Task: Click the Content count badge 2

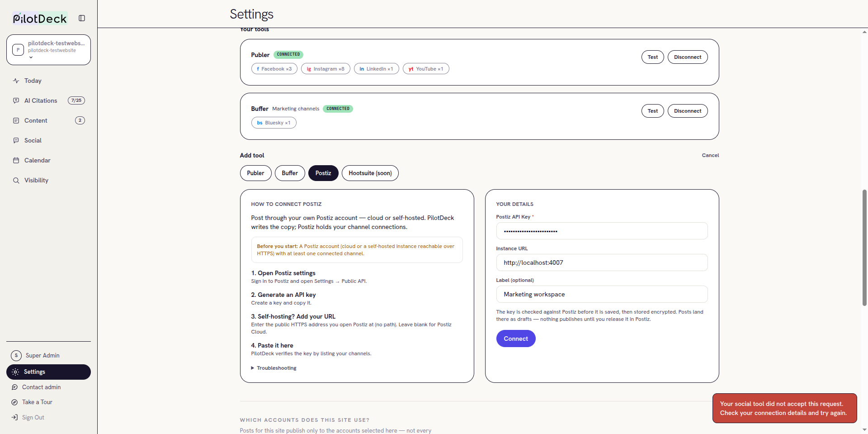Action: tap(80, 120)
